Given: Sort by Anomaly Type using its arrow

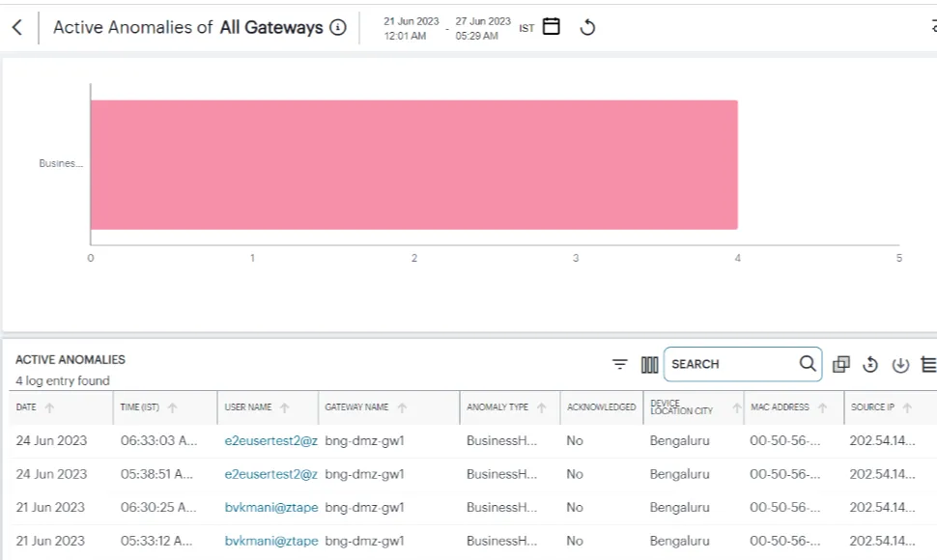Looking at the screenshot, I should click(x=541, y=407).
